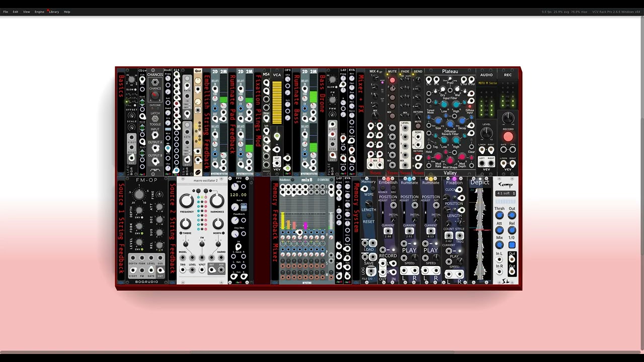The height and width of the screenshot is (362, 644).
Task: Click the Mod Rate knob on Plateau
Action: (438, 157)
